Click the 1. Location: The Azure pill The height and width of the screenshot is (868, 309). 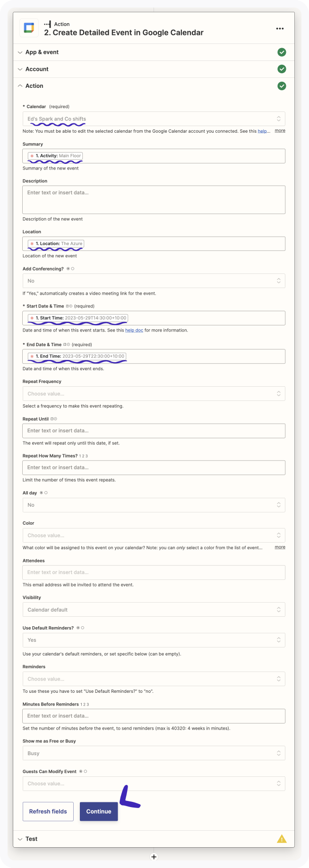(56, 244)
